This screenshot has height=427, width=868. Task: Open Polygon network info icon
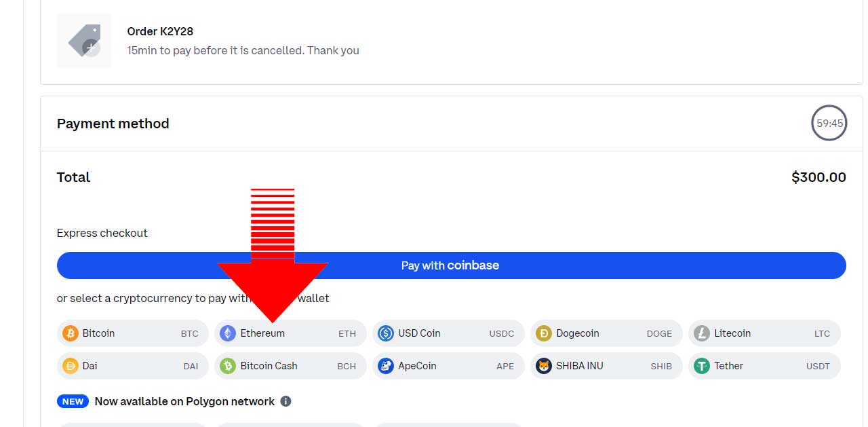coord(286,401)
